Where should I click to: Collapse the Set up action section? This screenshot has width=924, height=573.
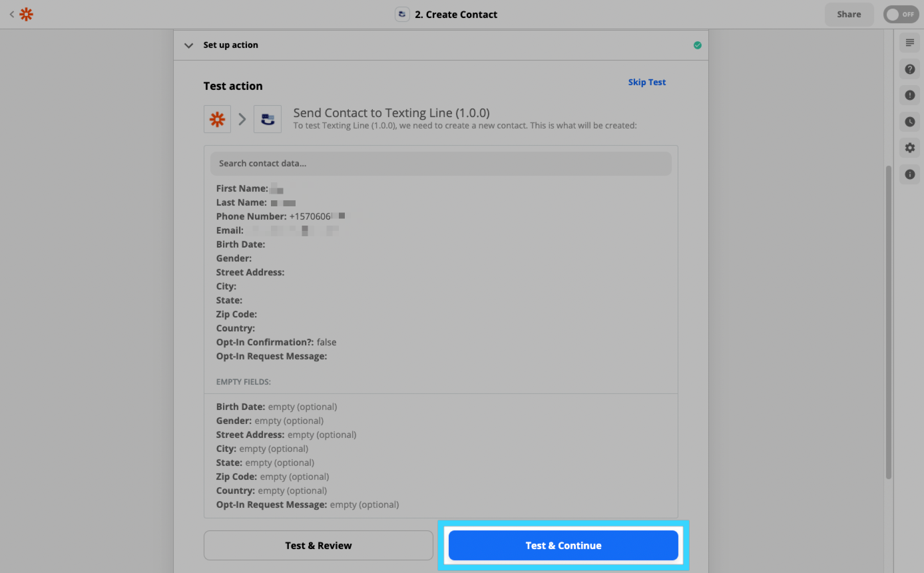pos(189,45)
